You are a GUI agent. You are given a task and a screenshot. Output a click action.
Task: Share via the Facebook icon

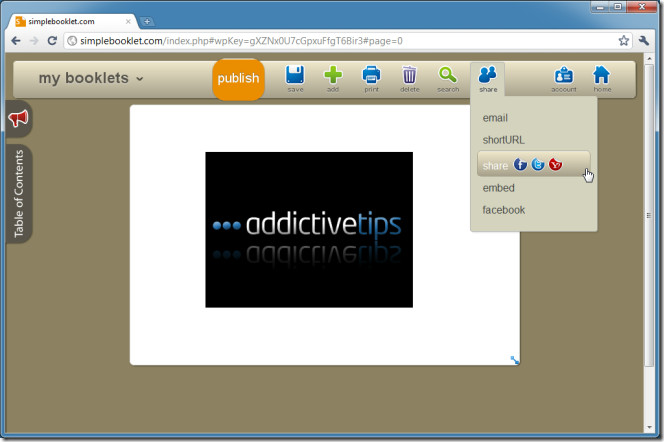(520, 164)
